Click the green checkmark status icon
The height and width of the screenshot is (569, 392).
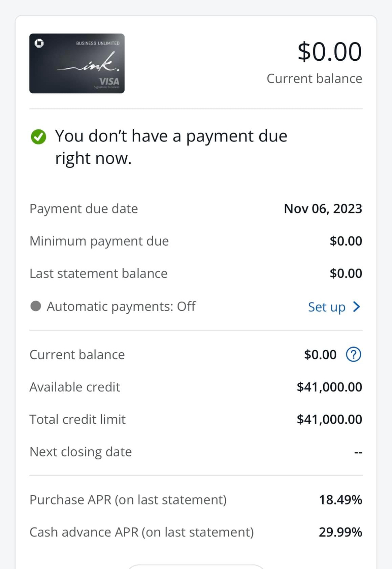[x=39, y=137]
